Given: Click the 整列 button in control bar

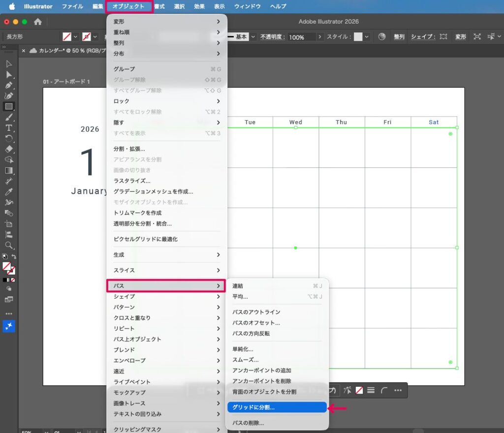Looking at the screenshot, I should click(399, 37).
